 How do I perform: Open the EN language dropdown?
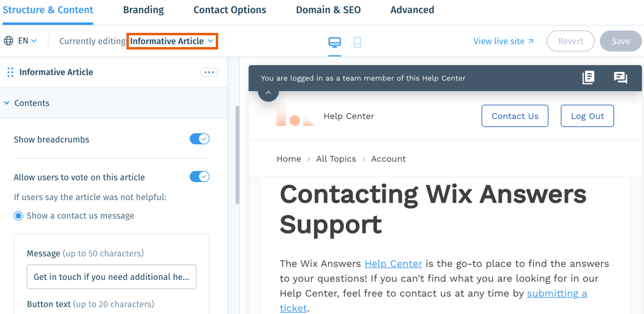[x=27, y=41]
